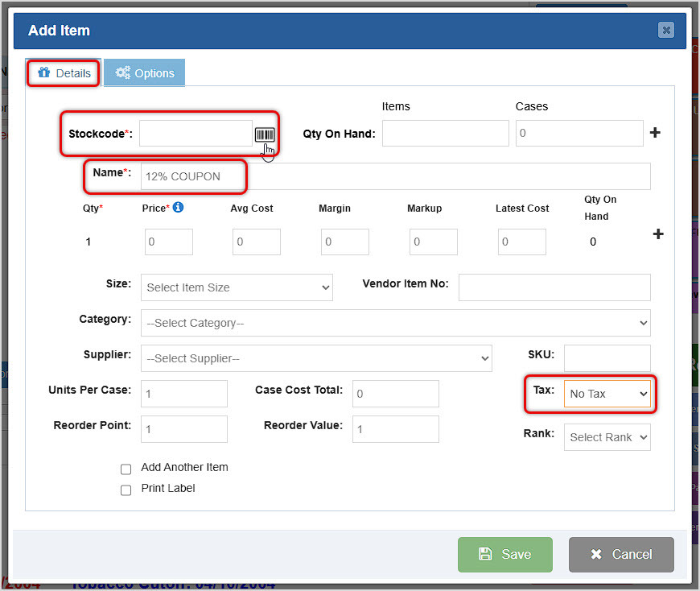
Task: Click the barcode scanner icon beside Stockcode
Action: coord(265,134)
